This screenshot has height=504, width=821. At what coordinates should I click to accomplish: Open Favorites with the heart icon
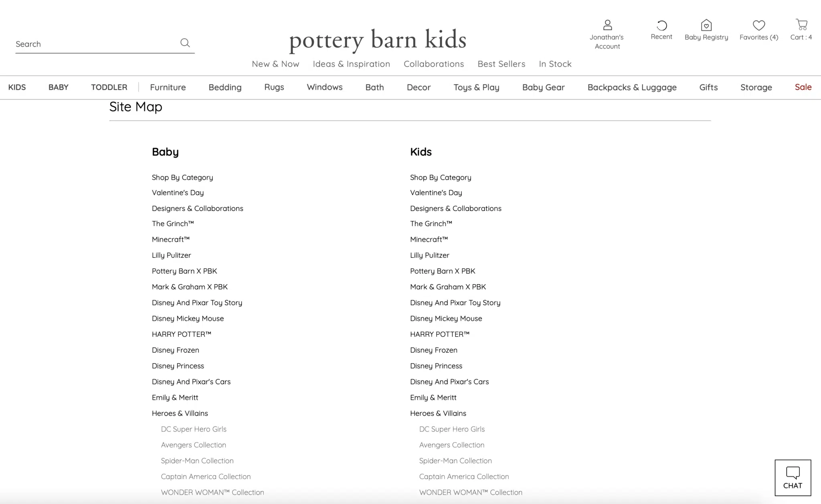click(x=758, y=26)
